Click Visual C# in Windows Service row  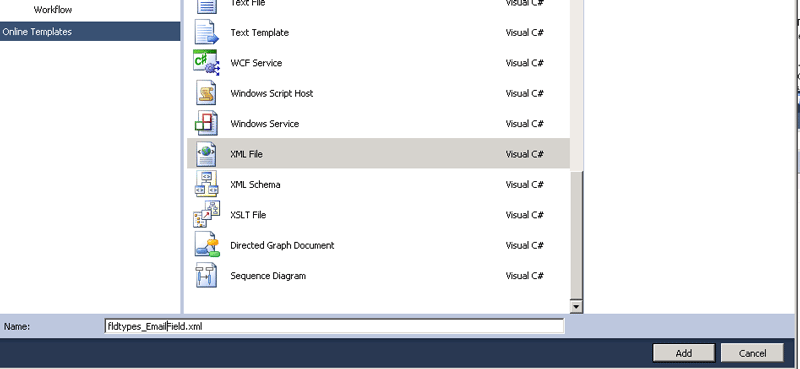524,124
